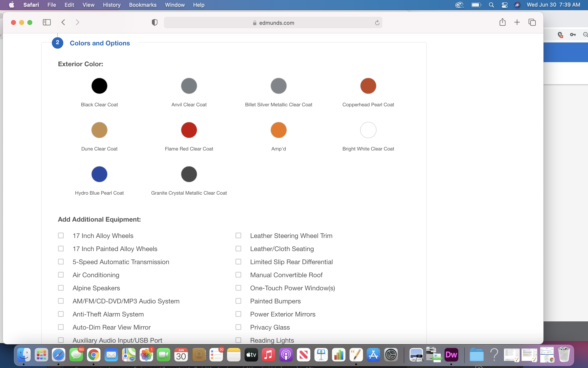Screen dimensions: 588x368
Task: Open the Apple menu
Action: pyautogui.click(x=11, y=5)
